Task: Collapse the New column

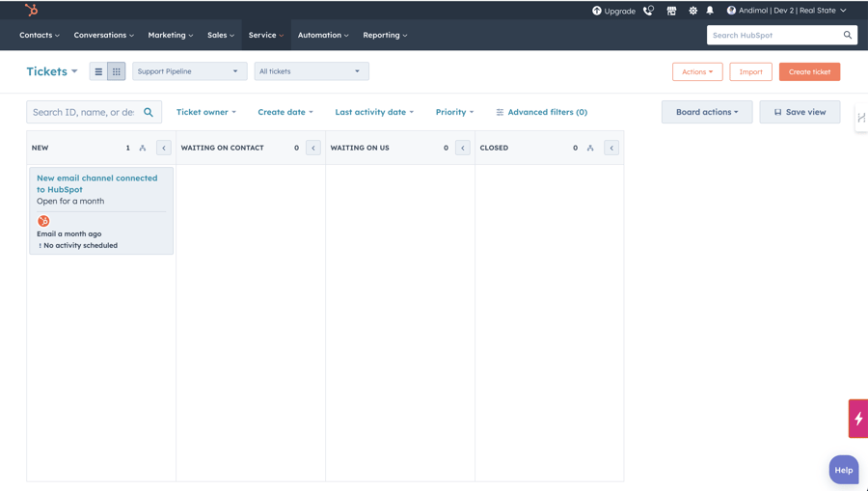Action: click(x=164, y=148)
